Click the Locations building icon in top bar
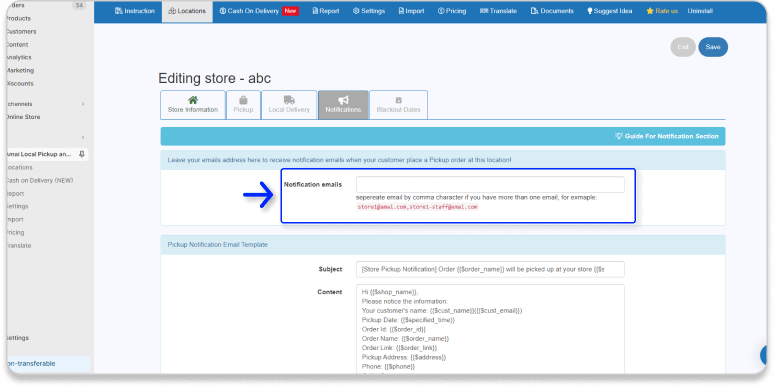775x387 pixels. [x=172, y=11]
